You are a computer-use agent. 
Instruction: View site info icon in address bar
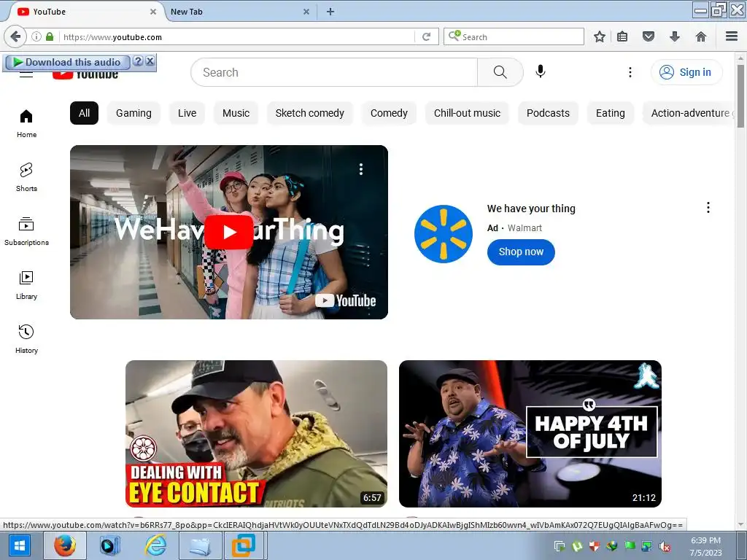36,36
